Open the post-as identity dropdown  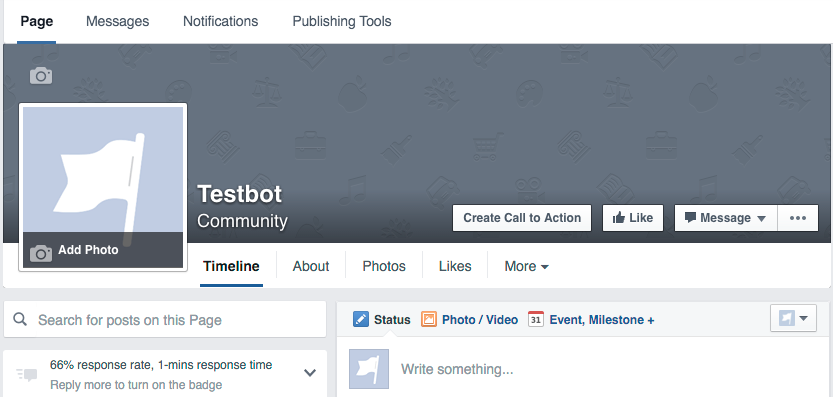coord(793,318)
